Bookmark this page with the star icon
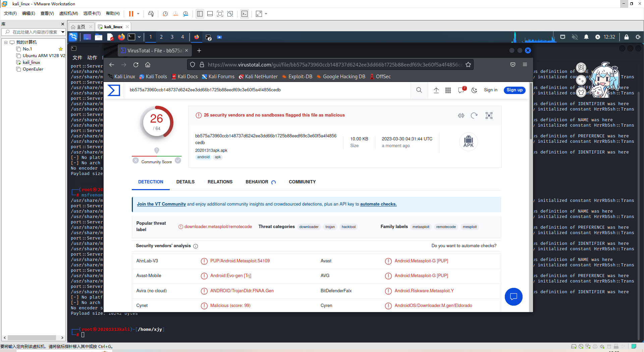The image size is (644, 352). (x=468, y=64)
